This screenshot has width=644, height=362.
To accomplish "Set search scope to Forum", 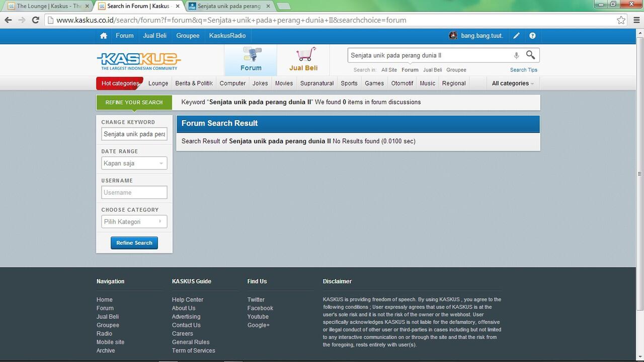I will point(410,70).
